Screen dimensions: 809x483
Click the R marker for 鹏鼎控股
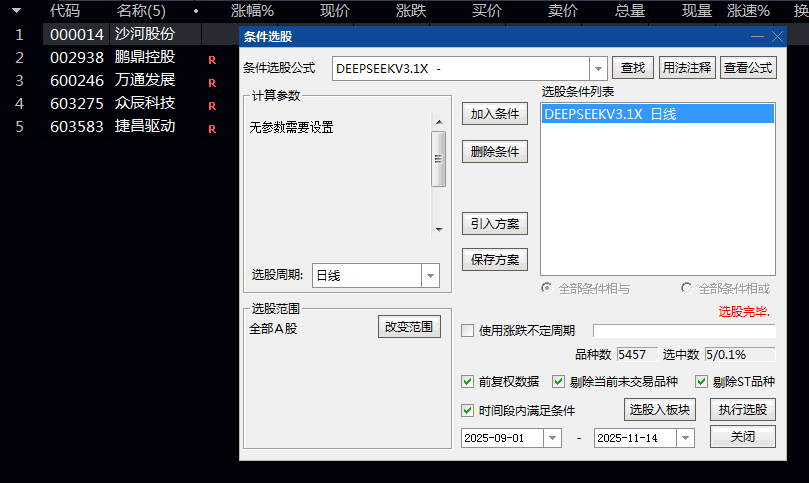[212, 60]
